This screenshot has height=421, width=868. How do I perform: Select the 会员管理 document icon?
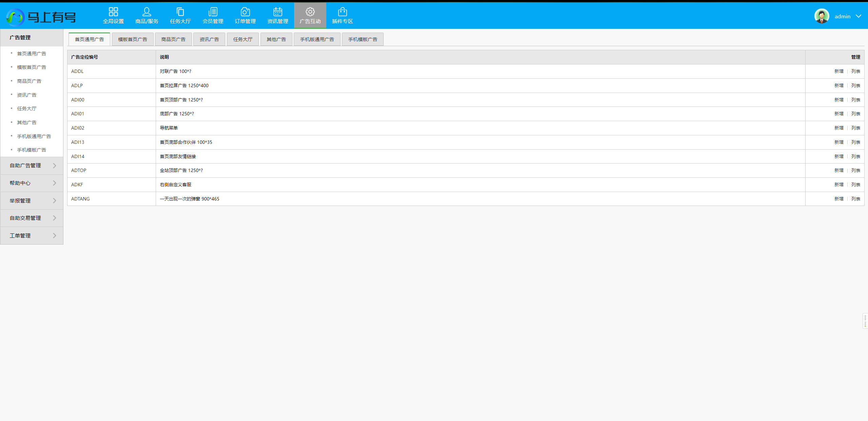pos(213,12)
